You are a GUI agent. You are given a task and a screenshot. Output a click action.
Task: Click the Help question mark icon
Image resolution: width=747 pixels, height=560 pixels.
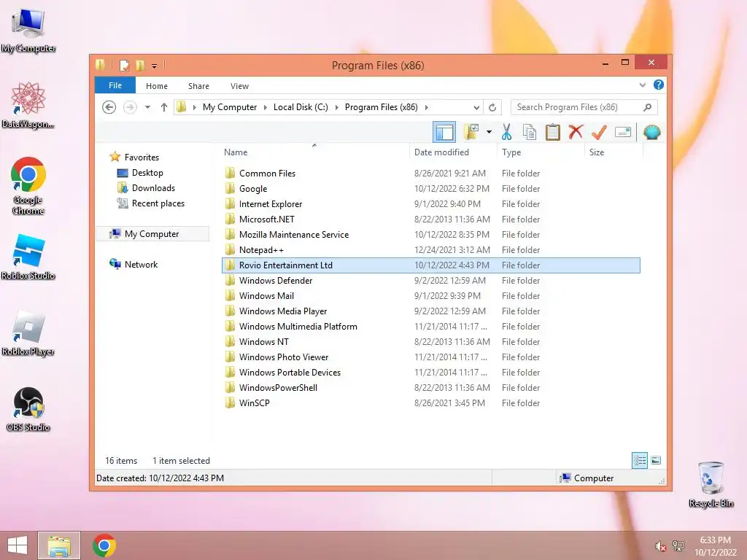(659, 85)
